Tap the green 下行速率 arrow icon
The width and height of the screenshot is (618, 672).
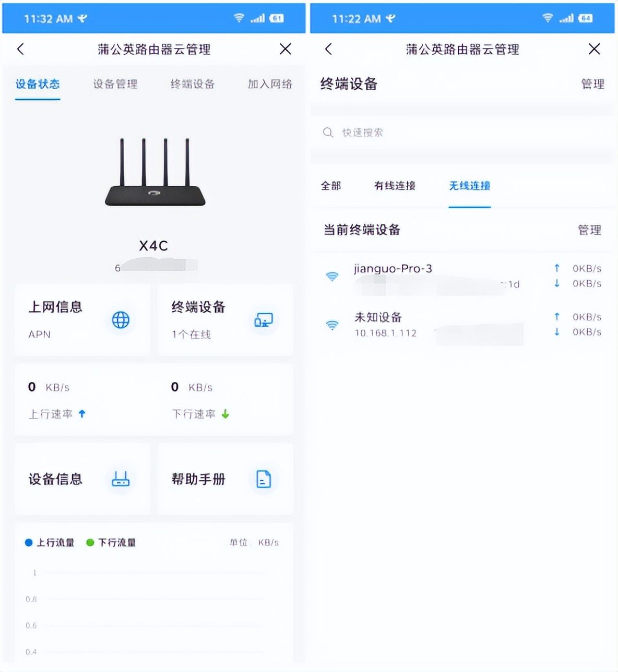pos(225,414)
